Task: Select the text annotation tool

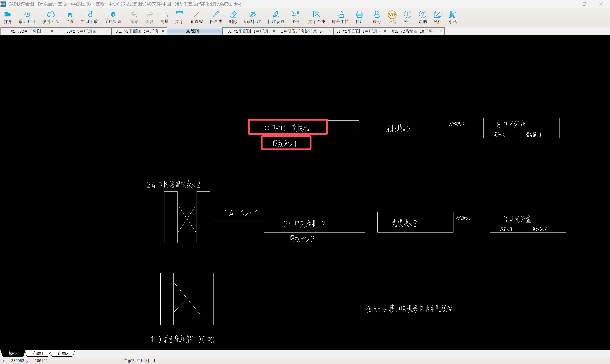Action: coord(179,17)
